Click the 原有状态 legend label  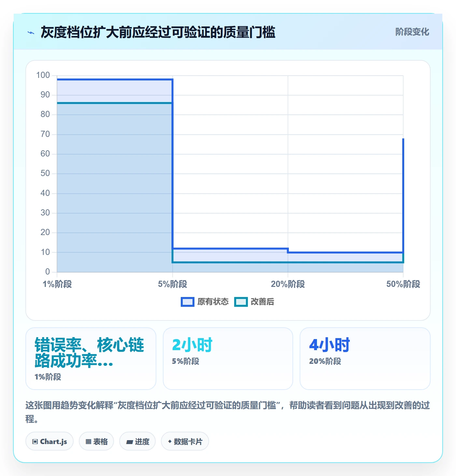(x=213, y=302)
